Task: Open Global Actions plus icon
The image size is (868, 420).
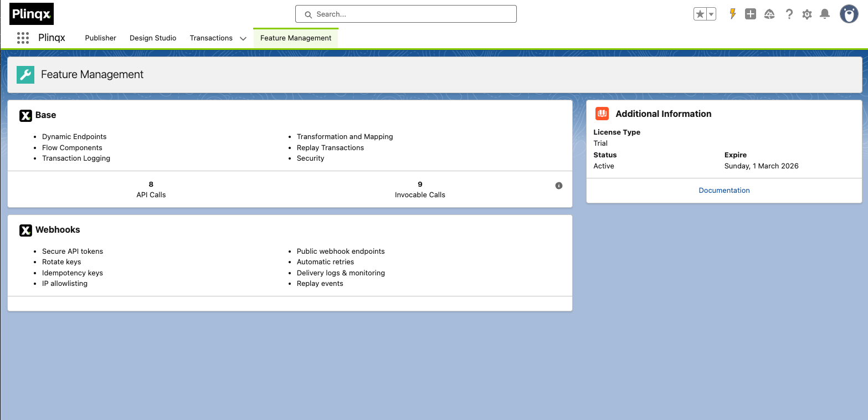Action: tap(751, 14)
